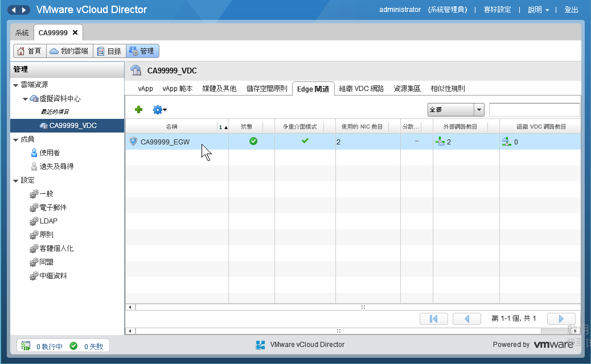Open the 說明 help dropdown menu
The width and height of the screenshot is (591, 364).
(x=538, y=10)
